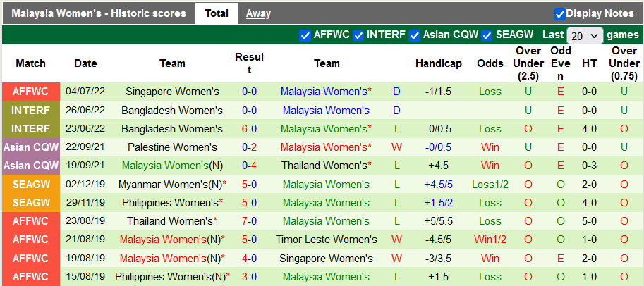The width and height of the screenshot is (644, 286).
Task: Click the 7-0 result against Thailand
Action: 249,221
